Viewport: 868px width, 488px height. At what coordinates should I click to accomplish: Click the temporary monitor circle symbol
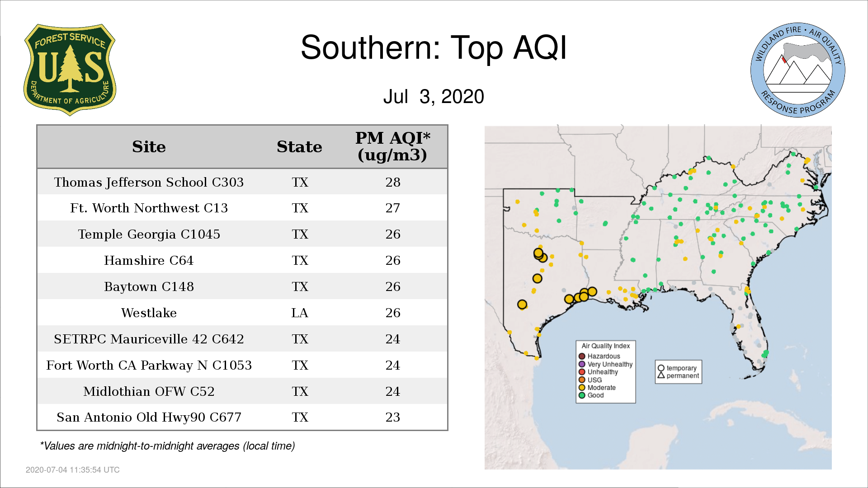click(x=661, y=368)
